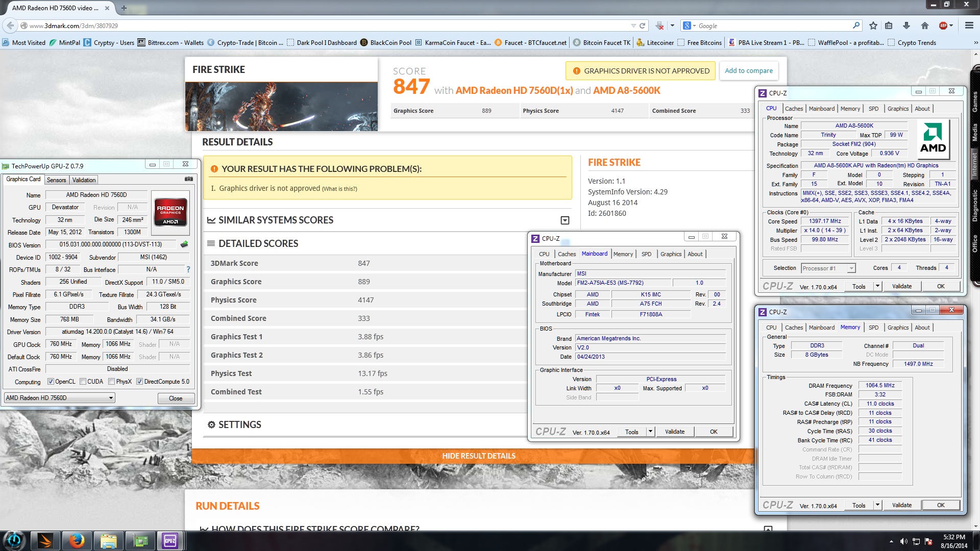
Task: Click OK in Memory CPU-Z window
Action: 940,505
